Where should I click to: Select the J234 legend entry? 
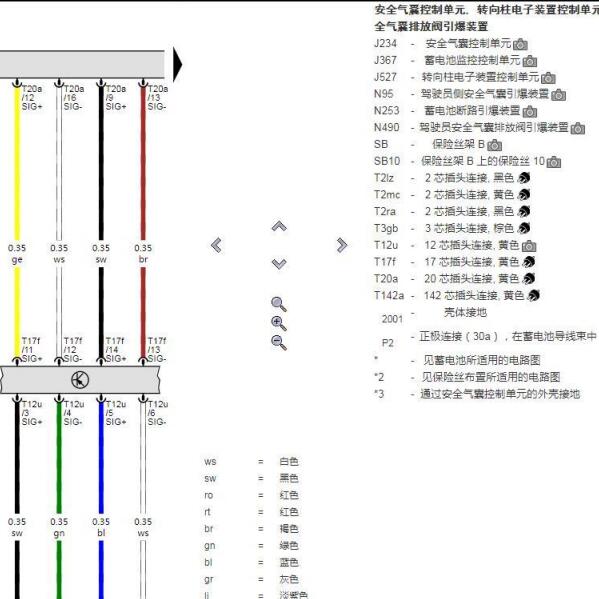click(451, 44)
